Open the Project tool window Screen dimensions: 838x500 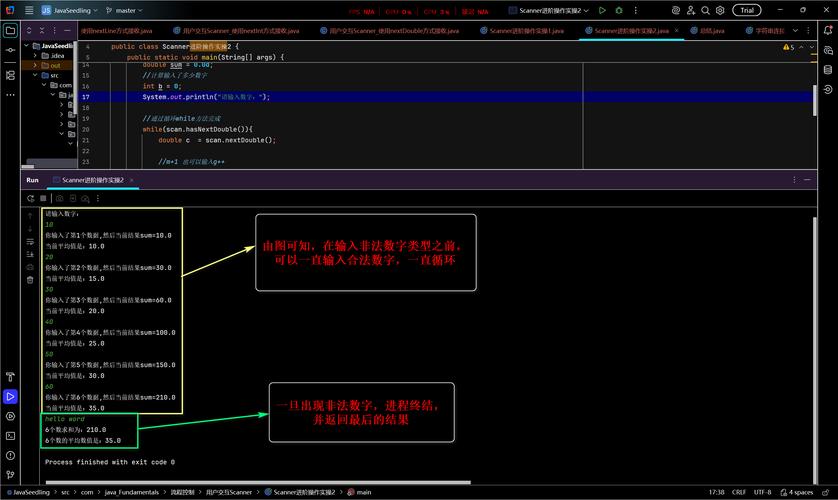pyautogui.click(x=10, y=30)
